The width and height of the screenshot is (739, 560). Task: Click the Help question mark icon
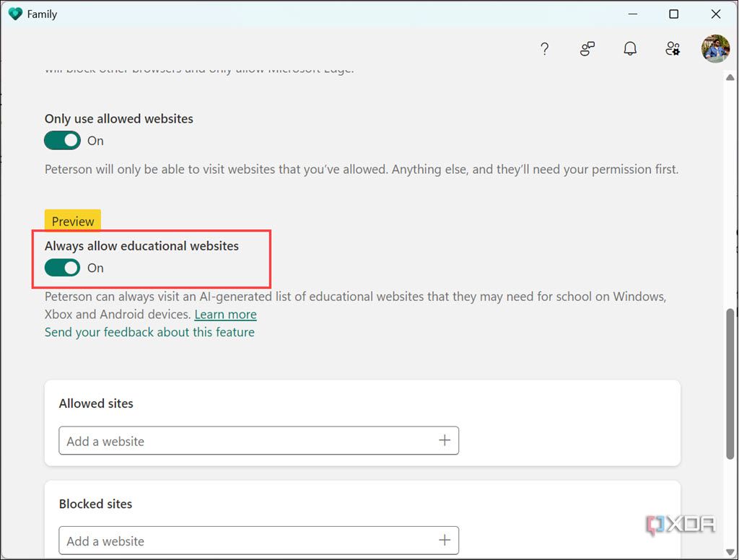click(x=544, y=48)
